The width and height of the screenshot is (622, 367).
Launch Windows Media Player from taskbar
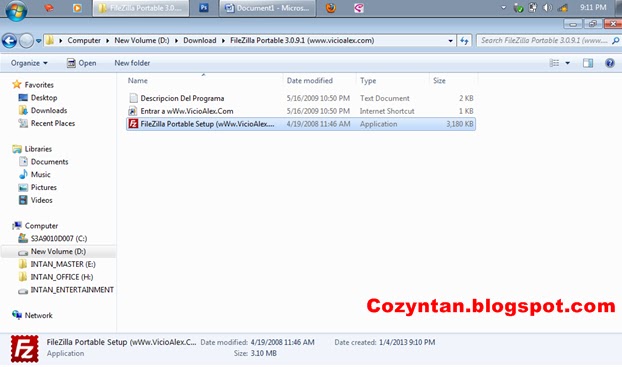(x=77, y=8)
